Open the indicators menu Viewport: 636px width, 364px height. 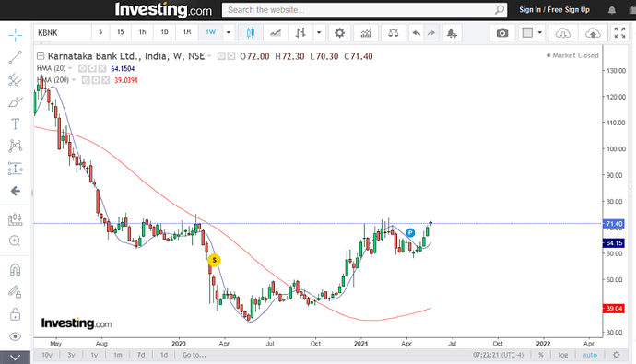[x=366, y=33]
